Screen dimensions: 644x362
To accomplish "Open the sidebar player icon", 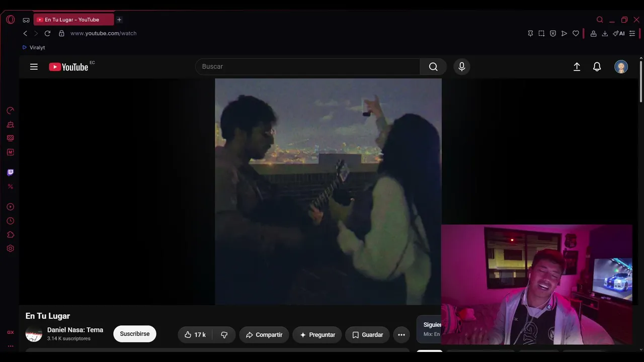I will pyautogui.click(x=10, y=207).
